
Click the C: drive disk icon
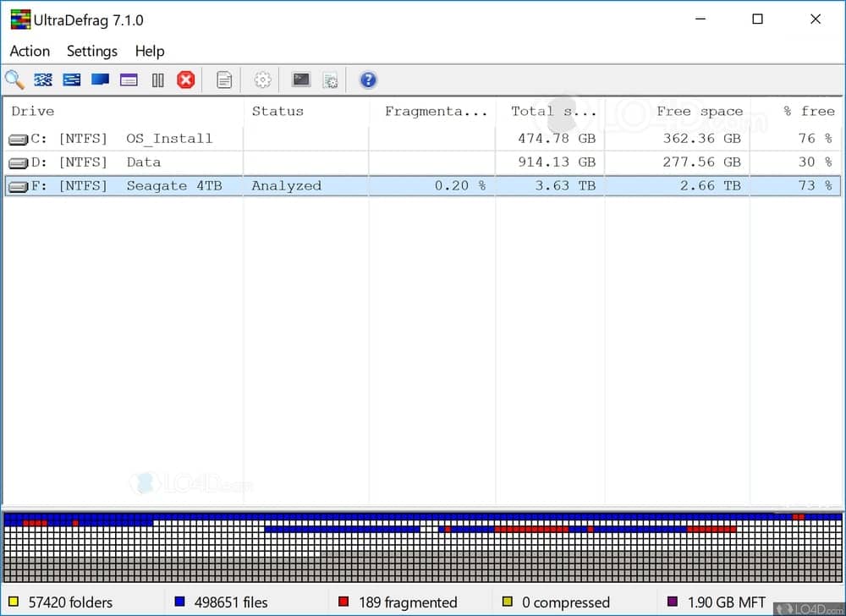18,140
